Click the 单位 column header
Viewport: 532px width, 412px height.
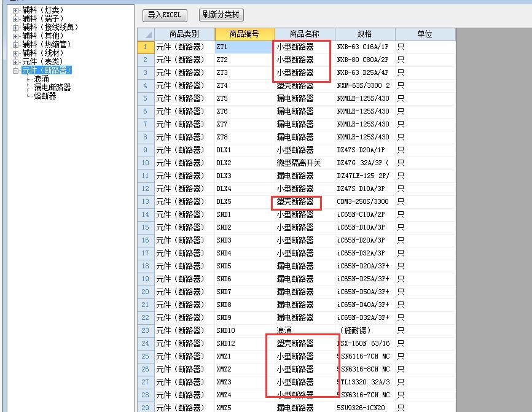pos(424,34)
